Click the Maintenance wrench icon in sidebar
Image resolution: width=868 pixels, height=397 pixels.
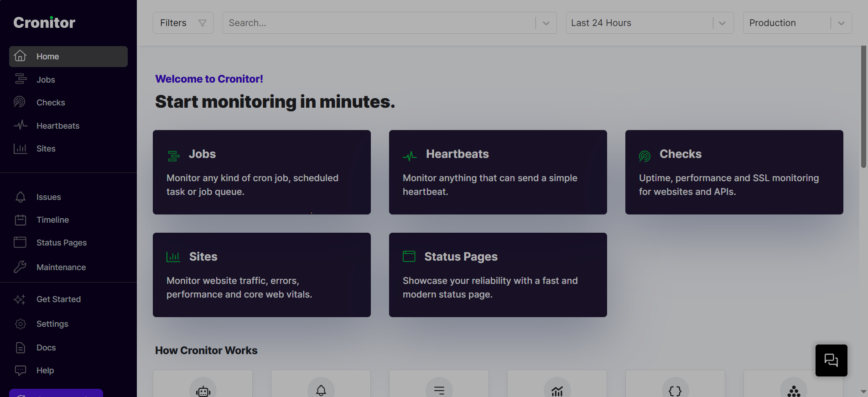pyautogui.click(x=20, y=267)
